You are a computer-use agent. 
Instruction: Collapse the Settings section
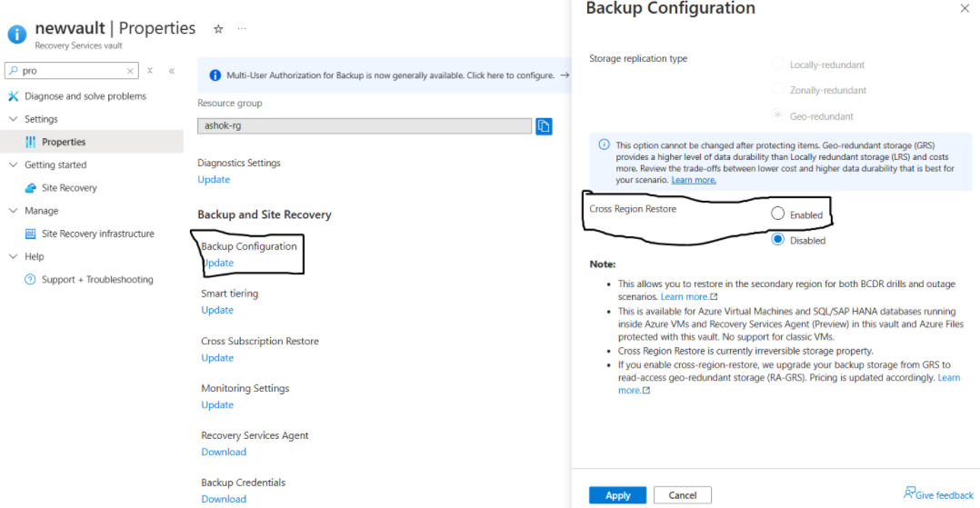pos(13,119)
